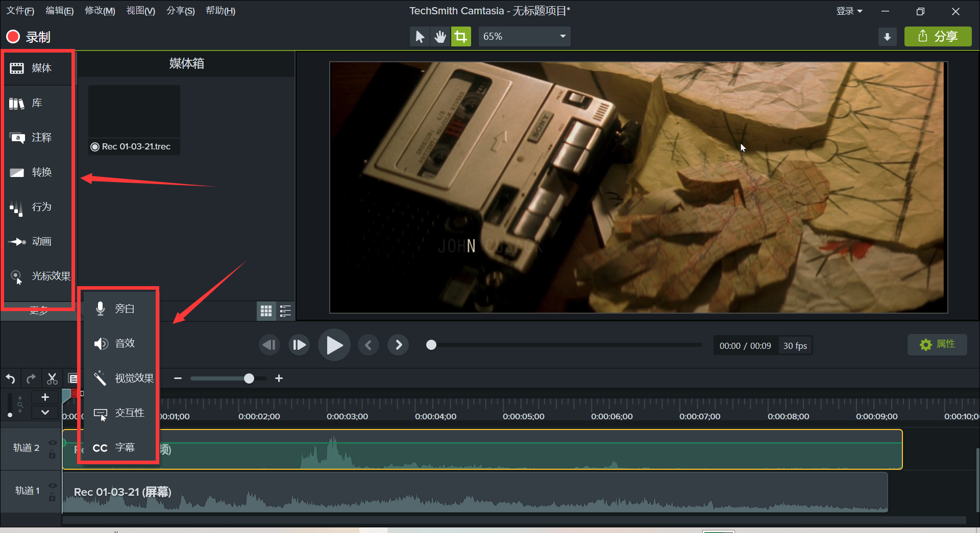Click the download arrow icon next to 分享

point(887,37)
